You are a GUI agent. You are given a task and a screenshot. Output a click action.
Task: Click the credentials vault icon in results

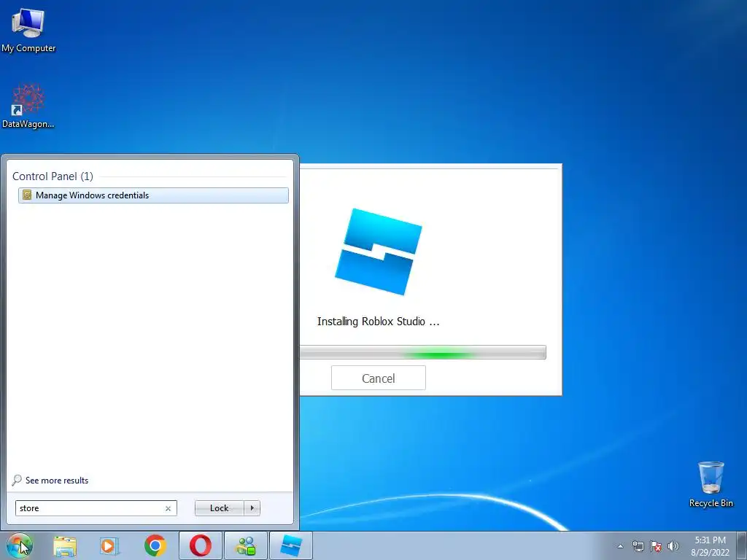tap(27, 195)
